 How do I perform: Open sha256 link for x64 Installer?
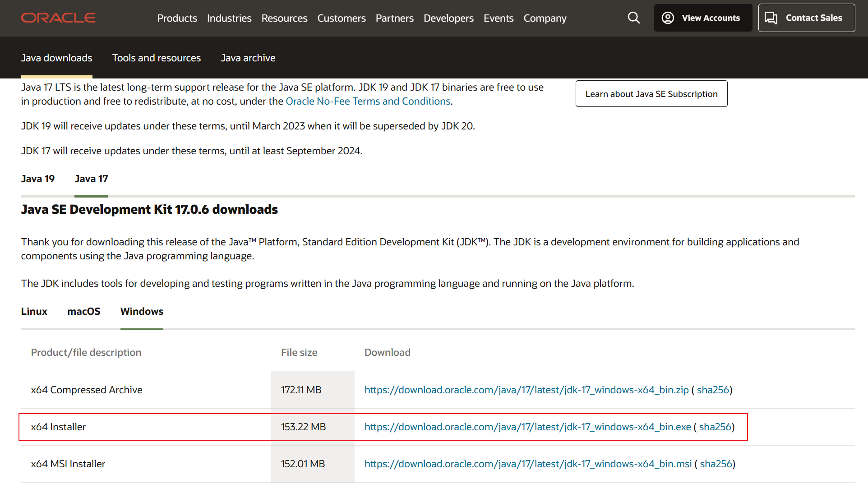[715, 427]
